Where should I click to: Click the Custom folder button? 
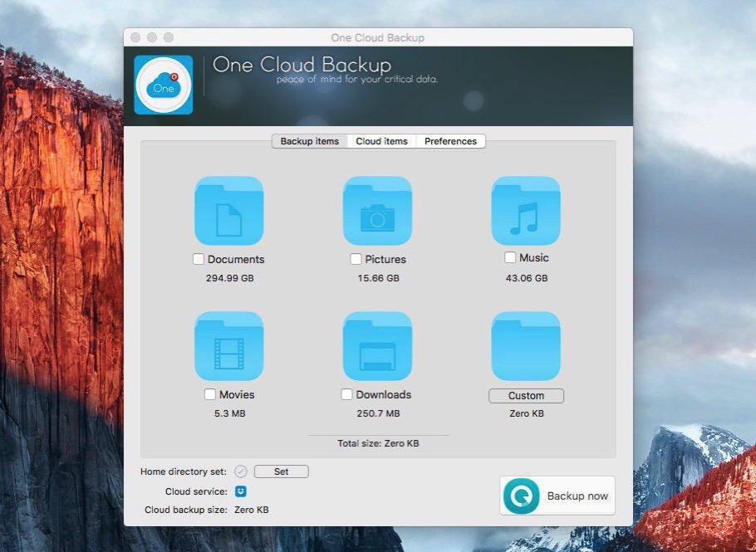[526, 395]
